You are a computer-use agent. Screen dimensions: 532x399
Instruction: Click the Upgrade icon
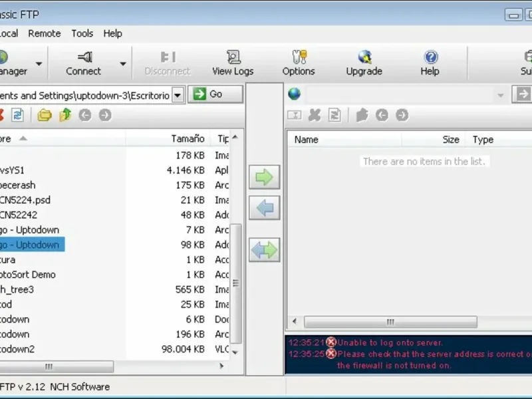[x=364, y=57]
